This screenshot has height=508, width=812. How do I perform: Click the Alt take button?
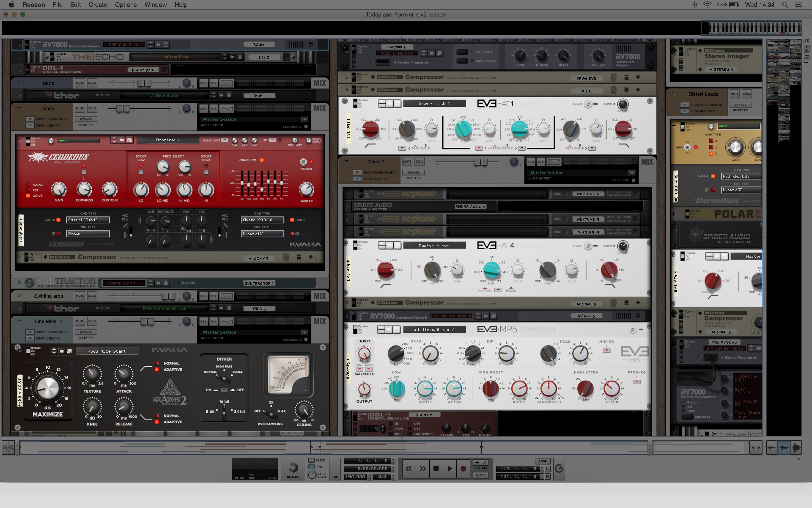coord(485,462)
